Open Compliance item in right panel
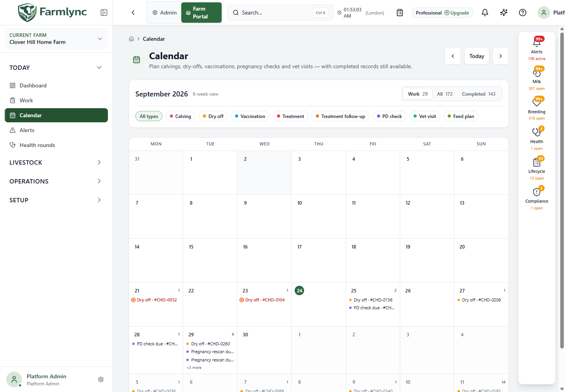This screenshot has height=392, width=565. pyautogui.click(x=537, y=198)
